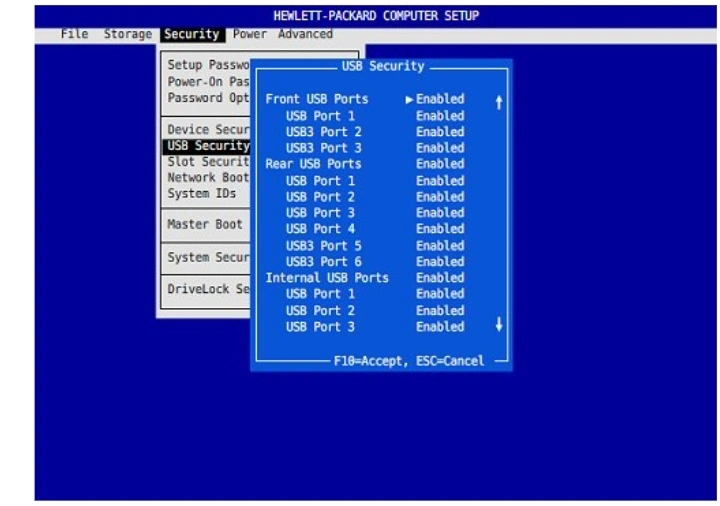The height and width of the screenshot is (506, 720).
Task: Toggle Enabled for USB3 Port 6
Action: [x=440, y=262]
